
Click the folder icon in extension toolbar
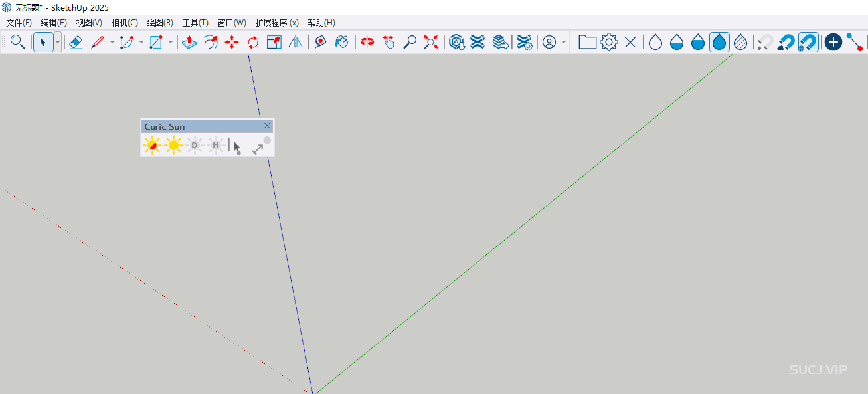[587, 42]
